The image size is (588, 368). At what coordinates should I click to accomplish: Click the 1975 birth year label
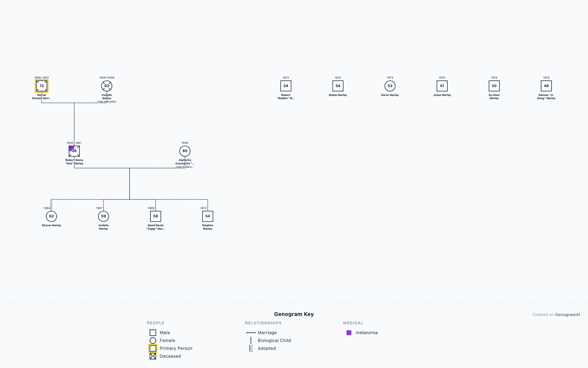(x=442, y=78)
